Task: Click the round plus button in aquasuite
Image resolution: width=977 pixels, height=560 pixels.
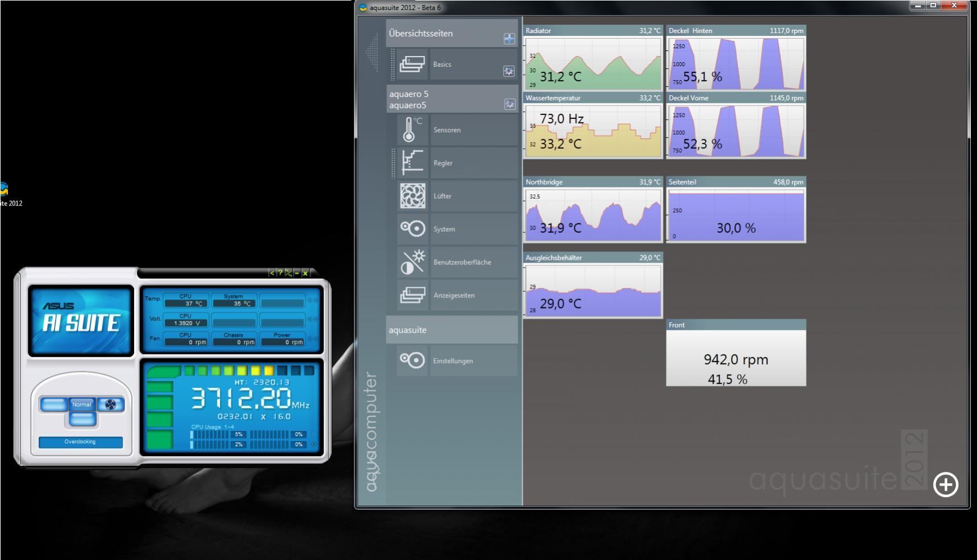Action: coord(946,485)
